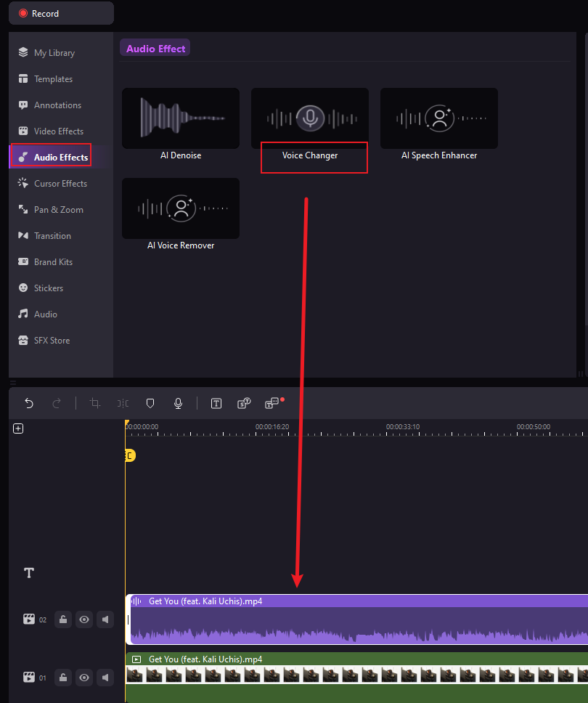Add a marker with shield icon
Viewport: 588px width, 703px height.
(150, 404)
